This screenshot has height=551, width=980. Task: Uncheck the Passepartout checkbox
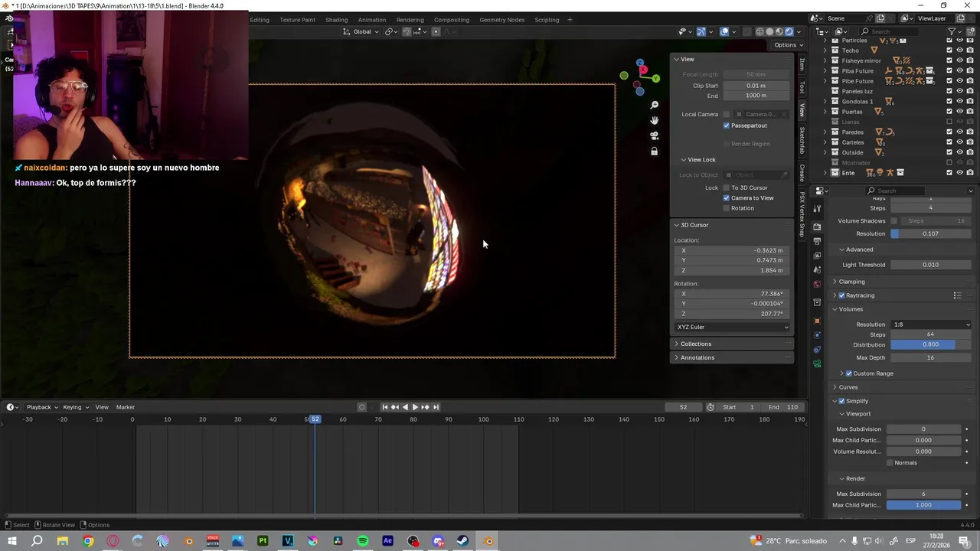[727, 126]
